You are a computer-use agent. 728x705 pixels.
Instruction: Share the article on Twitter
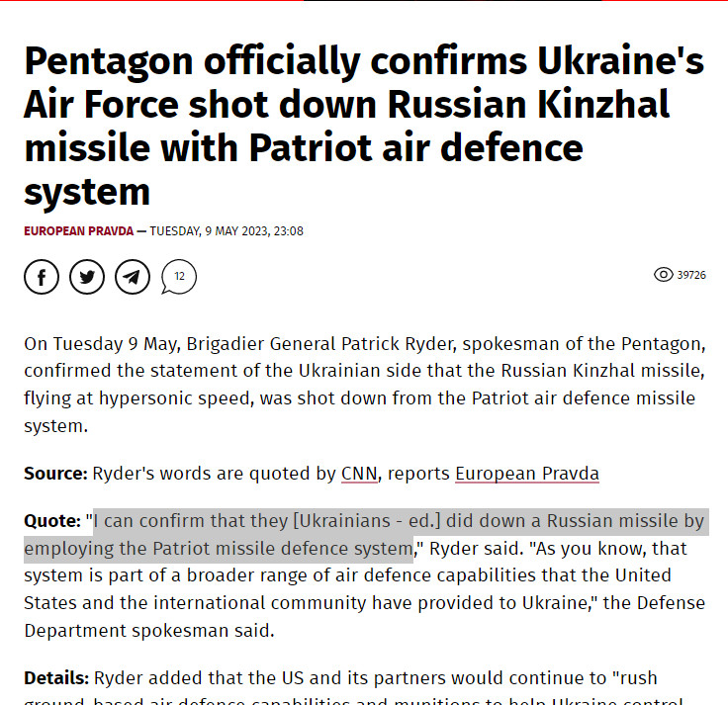(87, 277)
